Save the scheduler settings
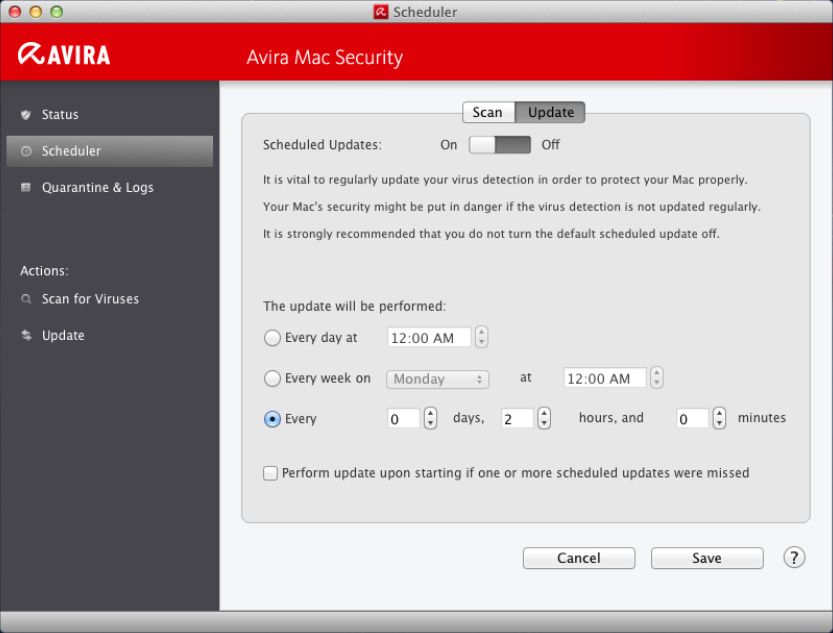833x633 pixels. tap(707, 558)
